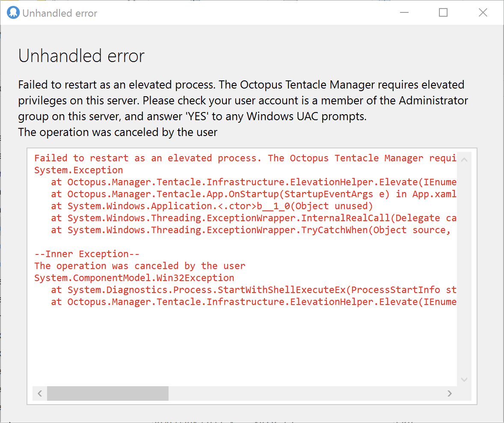Image resolution: width=504 pixels, height=423 pixels.
Task: Click the horizontal scrollbar thumb
Action: pyautogui.click(x=107, y=393)
